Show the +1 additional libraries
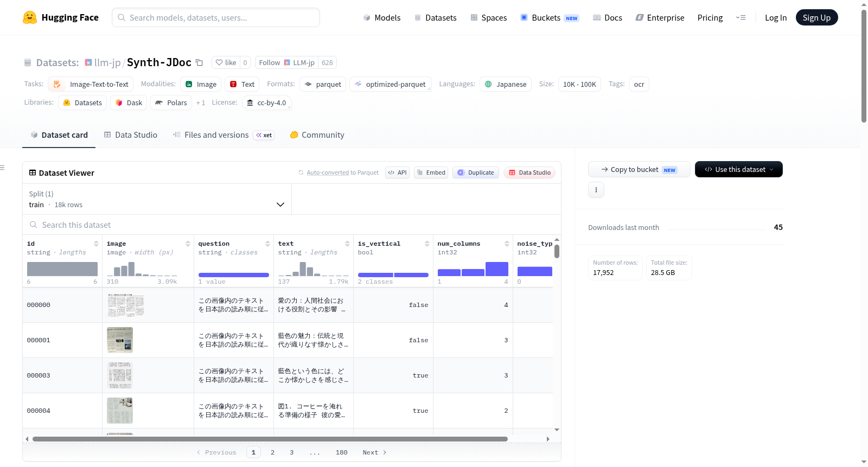Screen dimensions: 868x467 click(x=201, y=103)
